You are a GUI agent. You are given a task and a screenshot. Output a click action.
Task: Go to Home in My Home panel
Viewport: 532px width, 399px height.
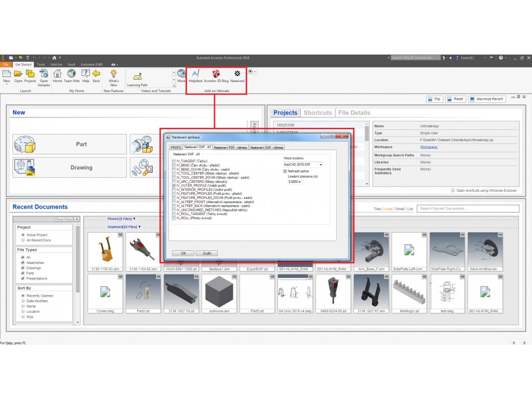57,73
